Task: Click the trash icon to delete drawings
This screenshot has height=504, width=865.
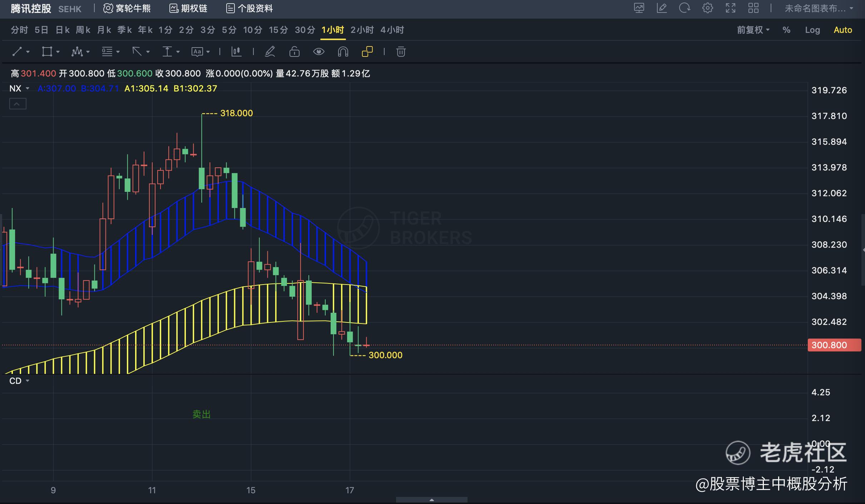Action: click(x=401, y=52)
